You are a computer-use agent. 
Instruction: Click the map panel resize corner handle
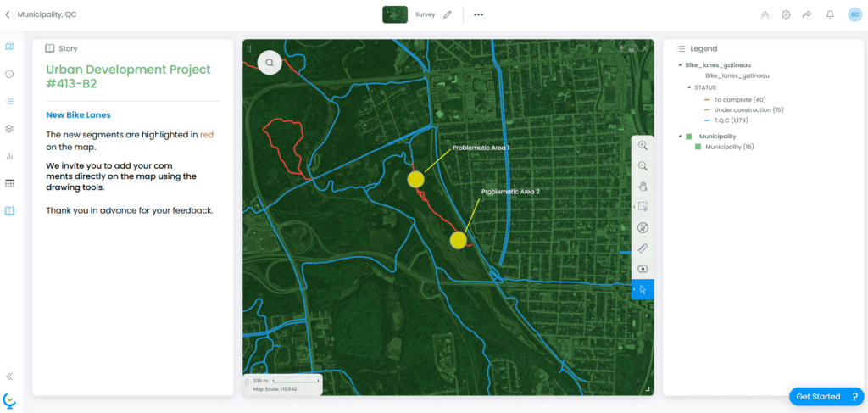648,390
